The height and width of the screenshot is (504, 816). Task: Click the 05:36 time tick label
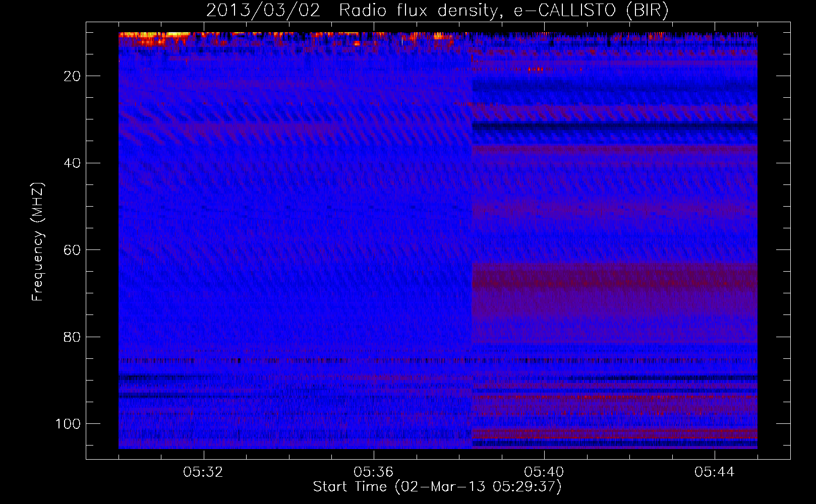374,472
